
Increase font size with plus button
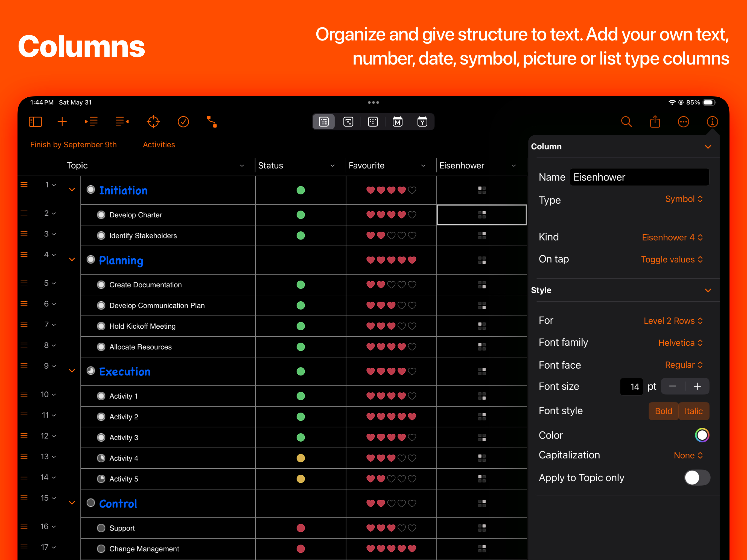coord(697,386)
